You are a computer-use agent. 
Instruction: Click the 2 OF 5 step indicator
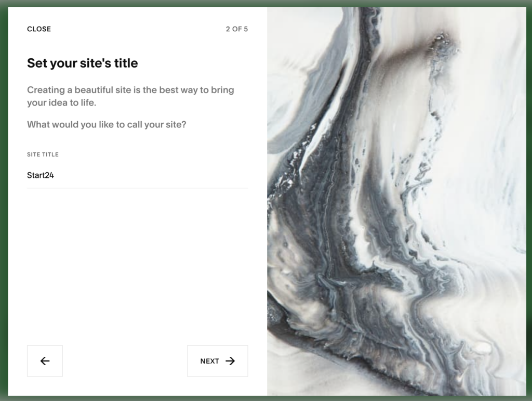click(x=237, y=29)
